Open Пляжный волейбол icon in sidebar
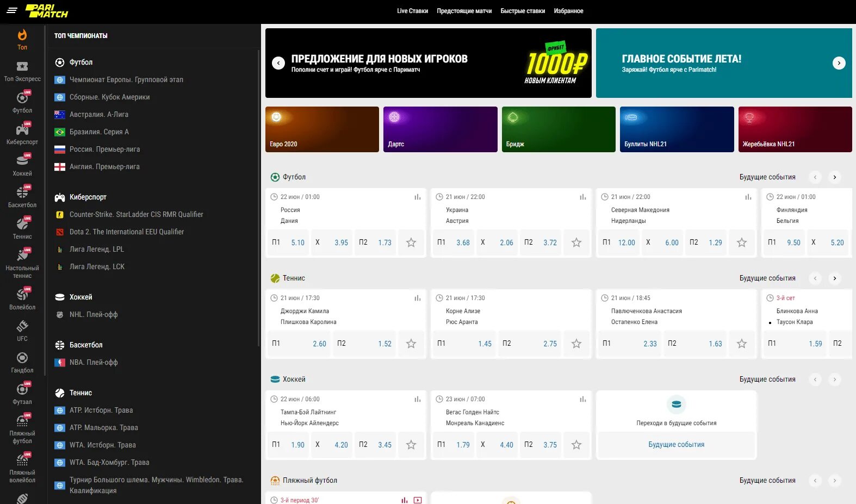The height and width of the screenshot is (504, 856). point(22,460)
